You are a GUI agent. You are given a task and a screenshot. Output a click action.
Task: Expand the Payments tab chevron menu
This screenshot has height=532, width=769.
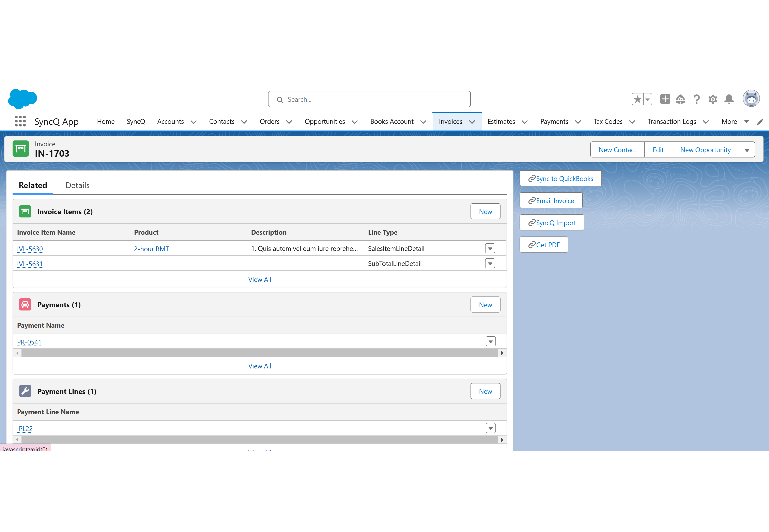point(578,122)
